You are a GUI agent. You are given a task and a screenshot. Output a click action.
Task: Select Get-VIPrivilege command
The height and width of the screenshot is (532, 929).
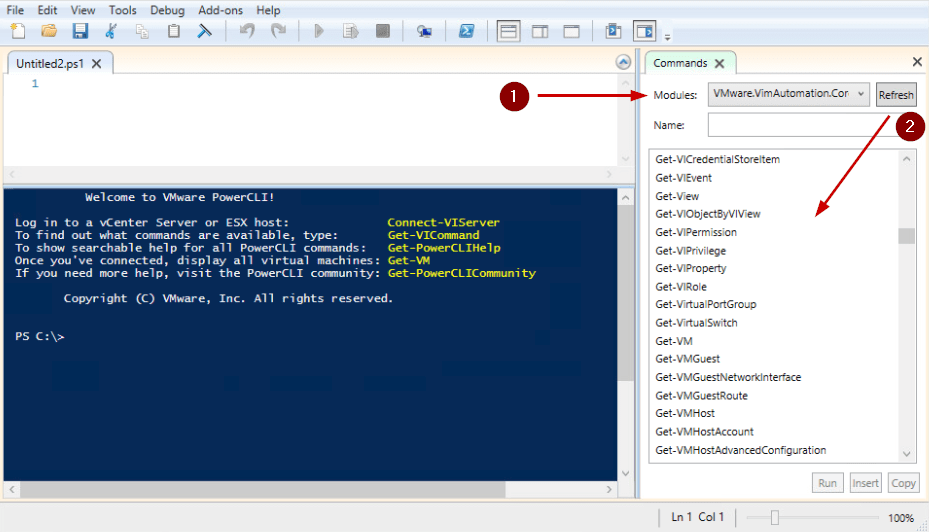(690, 251)
